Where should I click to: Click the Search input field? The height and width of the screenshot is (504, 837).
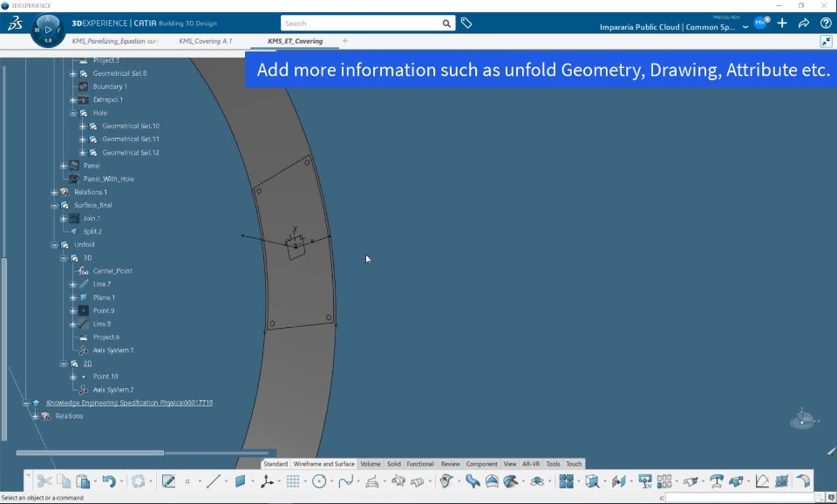click(x=362, y=24)
